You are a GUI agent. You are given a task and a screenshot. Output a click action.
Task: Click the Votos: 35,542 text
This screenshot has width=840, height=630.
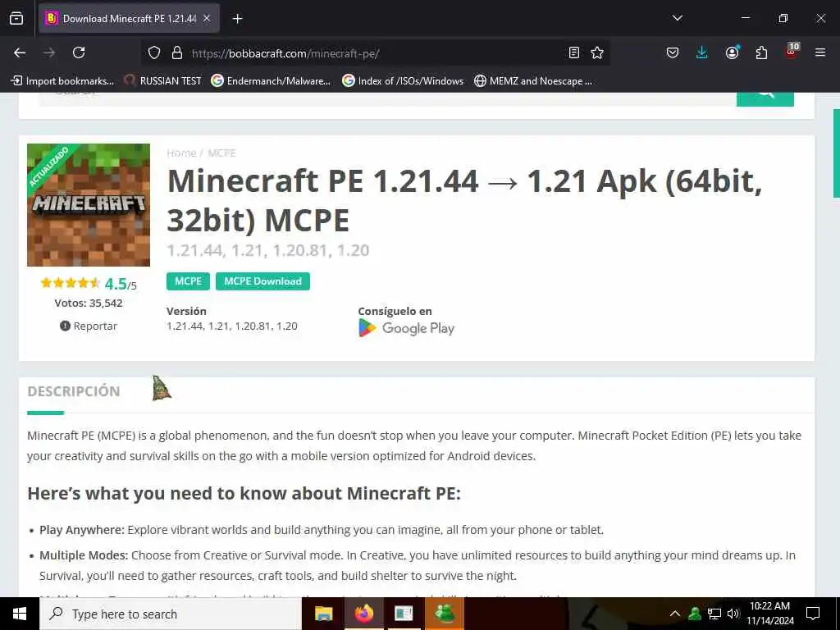[89, 303]
